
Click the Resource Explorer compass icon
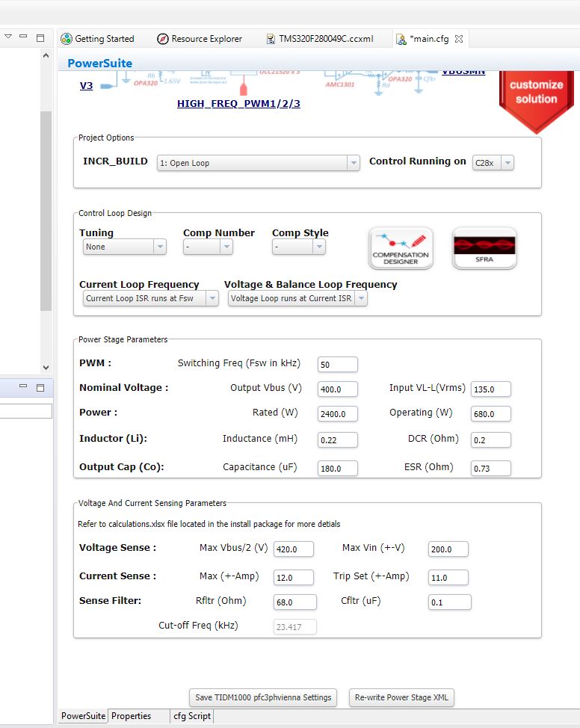point(162,39)
